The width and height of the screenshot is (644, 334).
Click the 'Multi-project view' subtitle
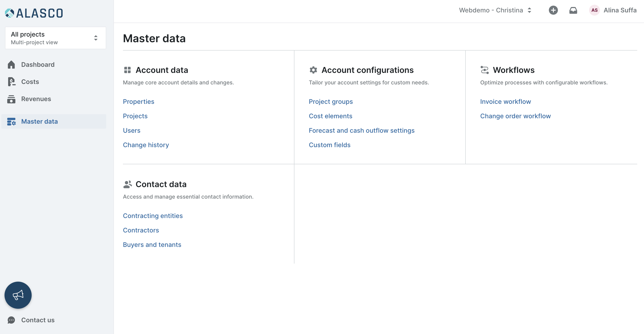click(34, 42)
